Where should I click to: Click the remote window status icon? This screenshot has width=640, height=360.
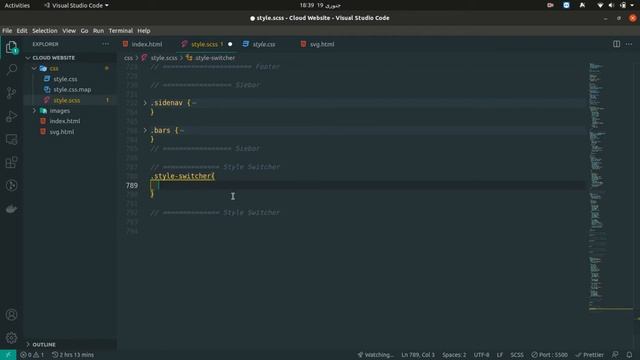pos(8,355)
